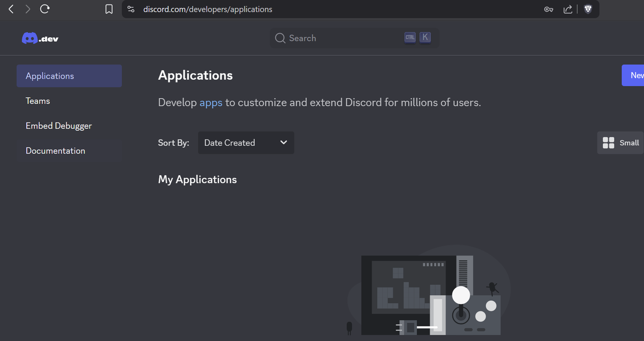This screenshot has width=644, height=341.
Task: Focus the Search field
Action: click(354, 38)
